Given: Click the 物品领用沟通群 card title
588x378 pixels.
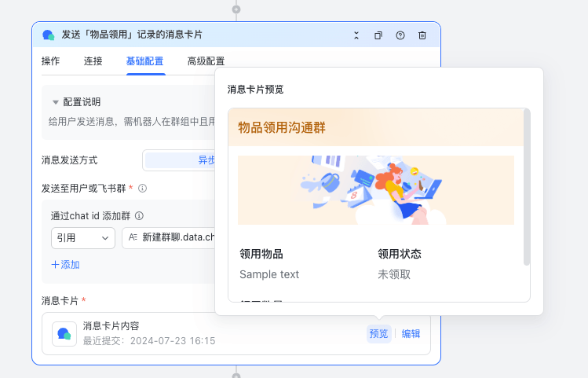Looking at the screenshot, I should [282, 127].
